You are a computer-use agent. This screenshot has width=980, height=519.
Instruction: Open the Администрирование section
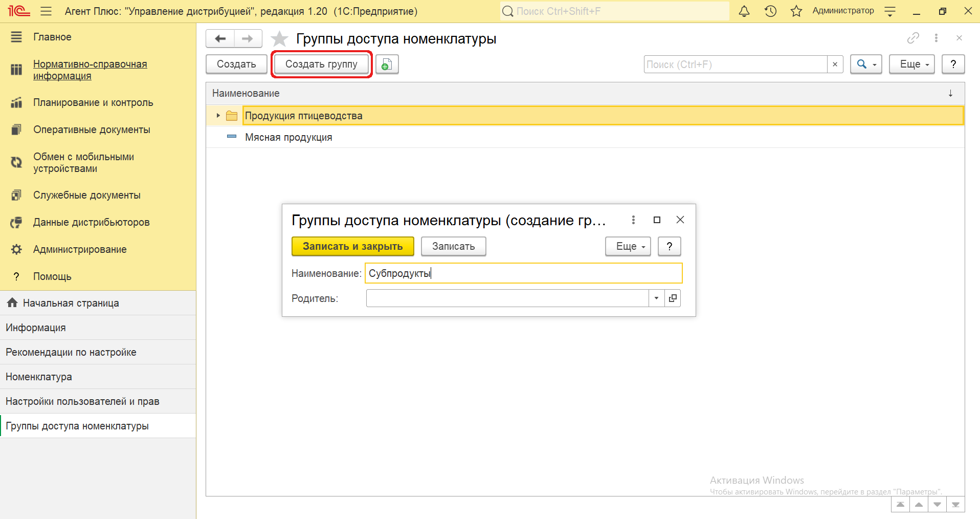[x=80, y=249]
